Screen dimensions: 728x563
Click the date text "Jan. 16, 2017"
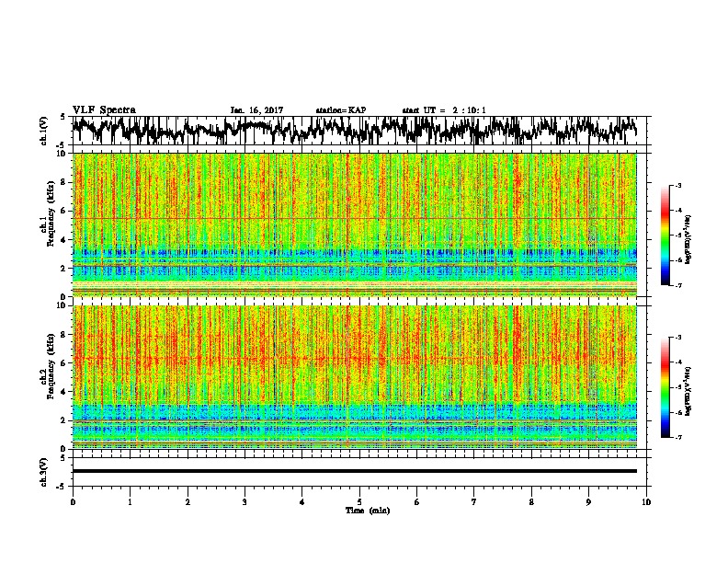coord(256,110)
